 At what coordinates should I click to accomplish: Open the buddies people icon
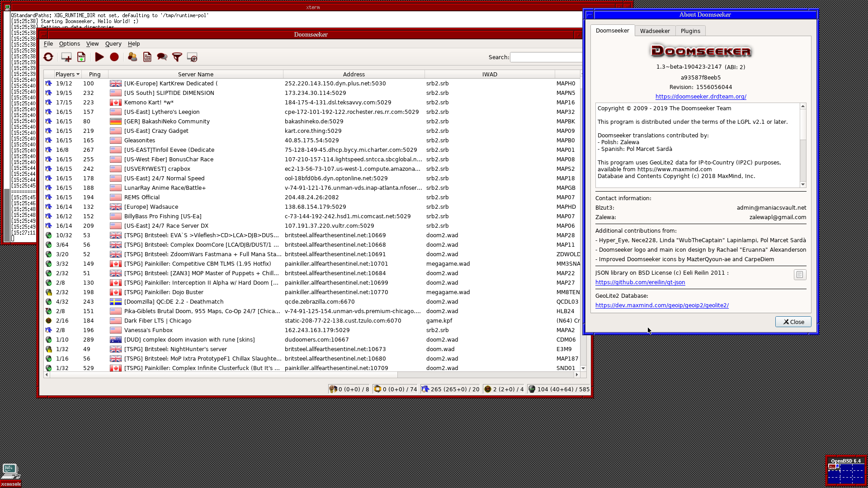pos(132,57)
